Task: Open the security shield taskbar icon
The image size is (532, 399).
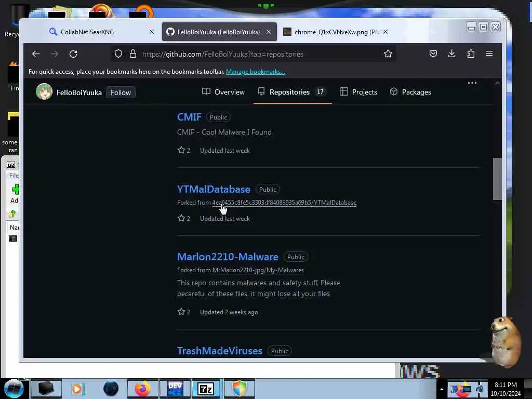Action: [239, 389]
